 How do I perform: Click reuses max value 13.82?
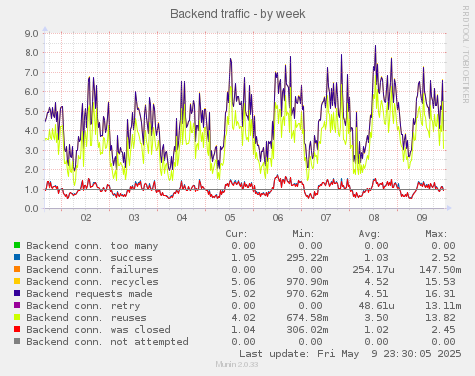[440, 318]
